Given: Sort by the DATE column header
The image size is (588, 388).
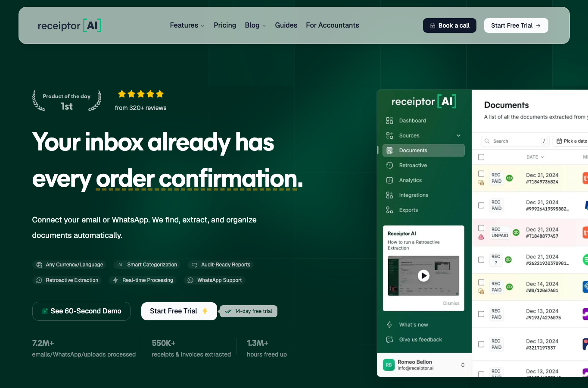Looking at the screenshot, I should 535,157.
